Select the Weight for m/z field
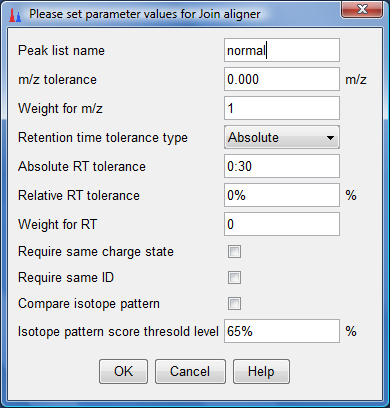Viewport: 390px width, 408px height. click(x=282, y=108)
